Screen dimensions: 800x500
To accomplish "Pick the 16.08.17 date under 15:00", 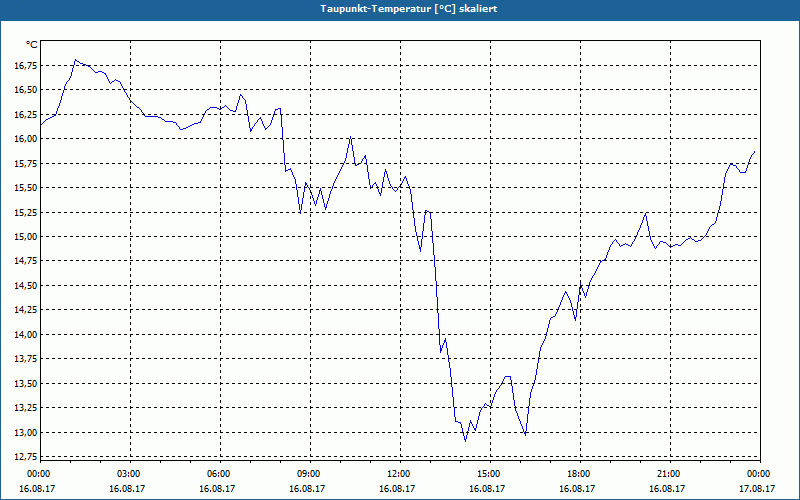I will tap(488, 488).
